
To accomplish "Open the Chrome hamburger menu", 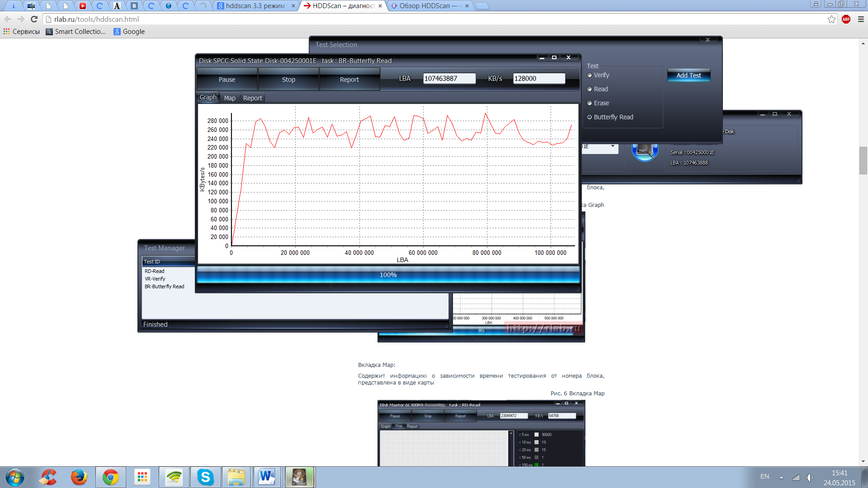I will pyautogui.click(x=861, y=19).
